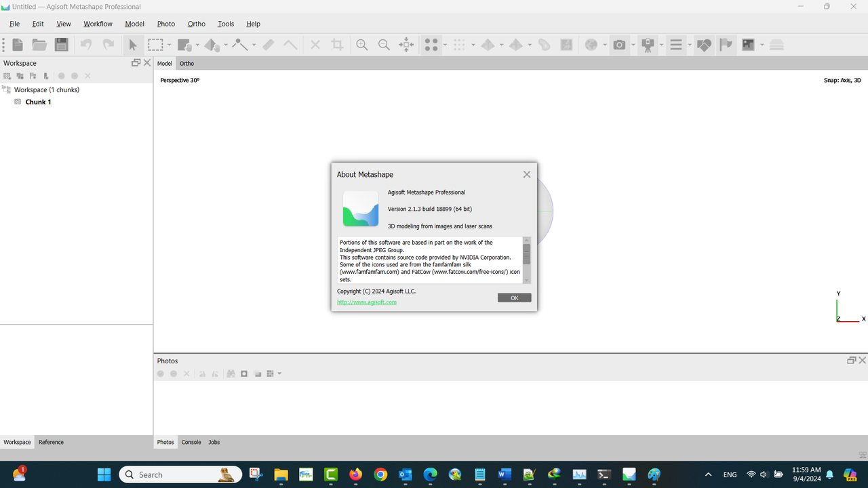Toggle Show Markers flag icon
Image resolution: width=868 pixels, height=488 pixels.
tap(726, 45)
